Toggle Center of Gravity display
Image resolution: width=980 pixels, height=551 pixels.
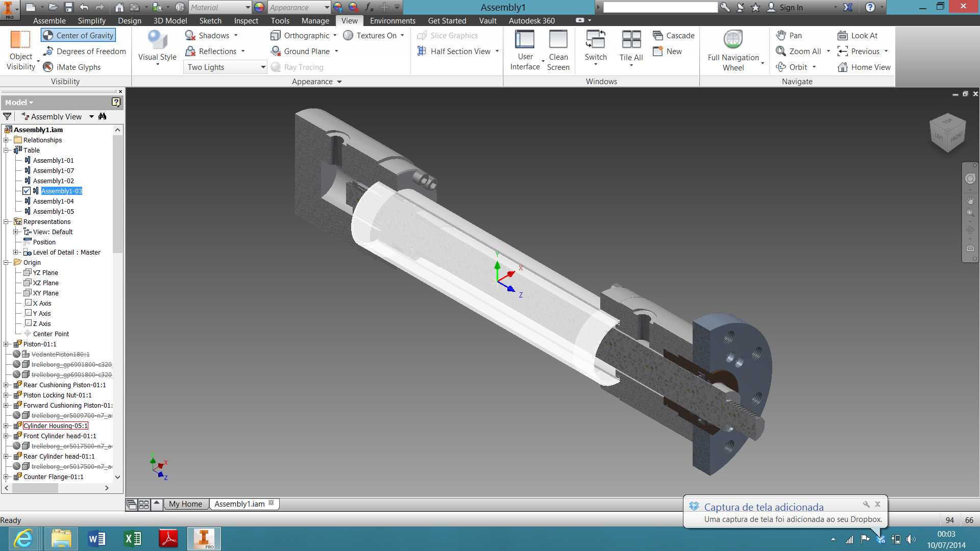pyautogui.click(x=78, y=35)
